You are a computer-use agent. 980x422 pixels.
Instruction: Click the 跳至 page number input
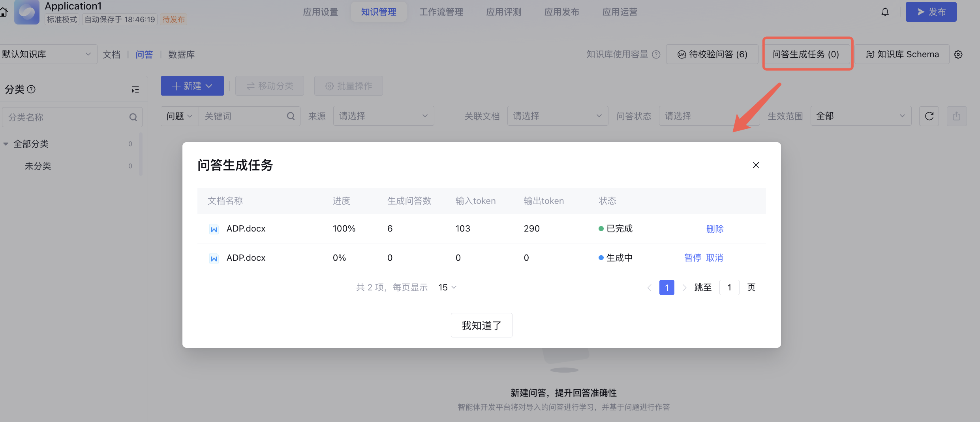pyautogui.click(x=729, y=288)
